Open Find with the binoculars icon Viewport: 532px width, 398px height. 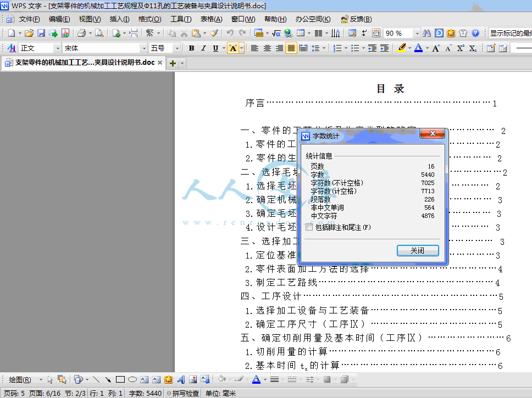(x=427, y=33)
